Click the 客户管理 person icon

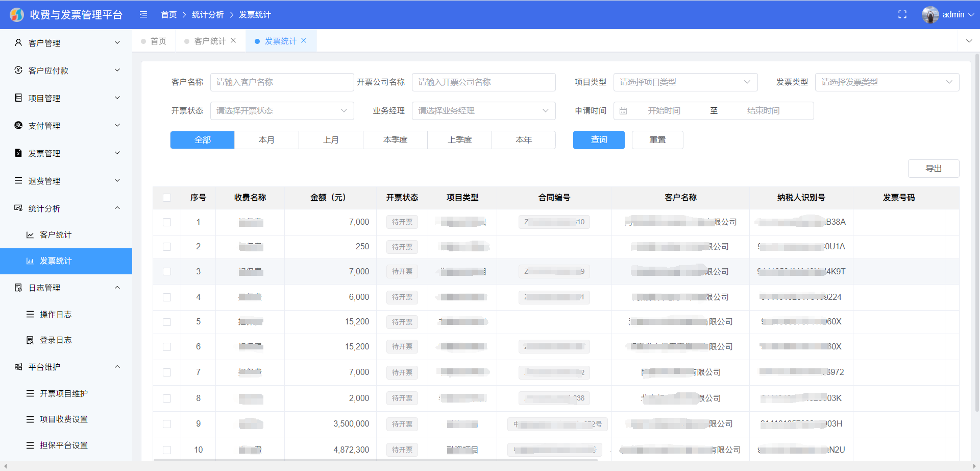[x=18, y=43]
